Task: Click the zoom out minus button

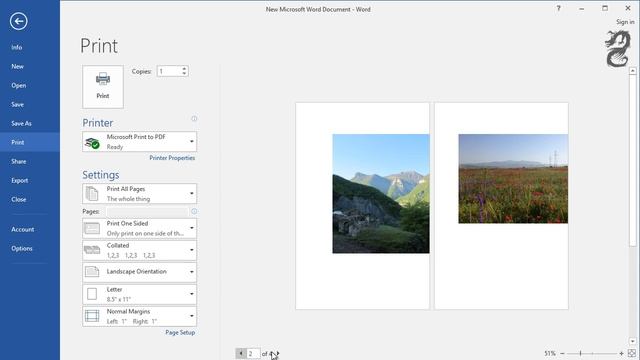Action: (562, 353)
